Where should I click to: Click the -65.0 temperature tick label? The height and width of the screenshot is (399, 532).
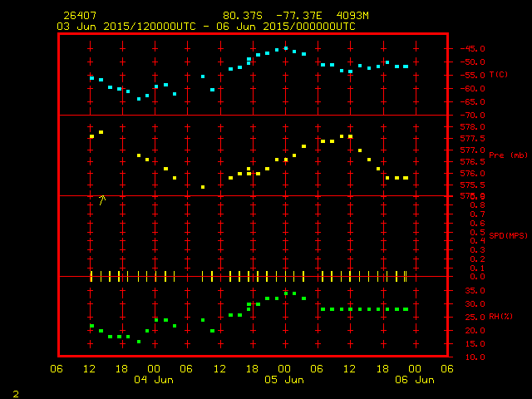473,101
